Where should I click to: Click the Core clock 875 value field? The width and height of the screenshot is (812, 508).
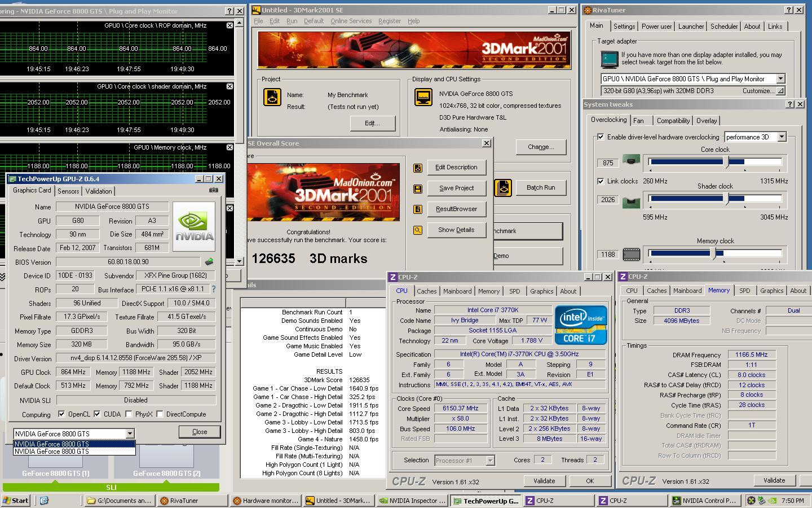(x=608, y=163)
